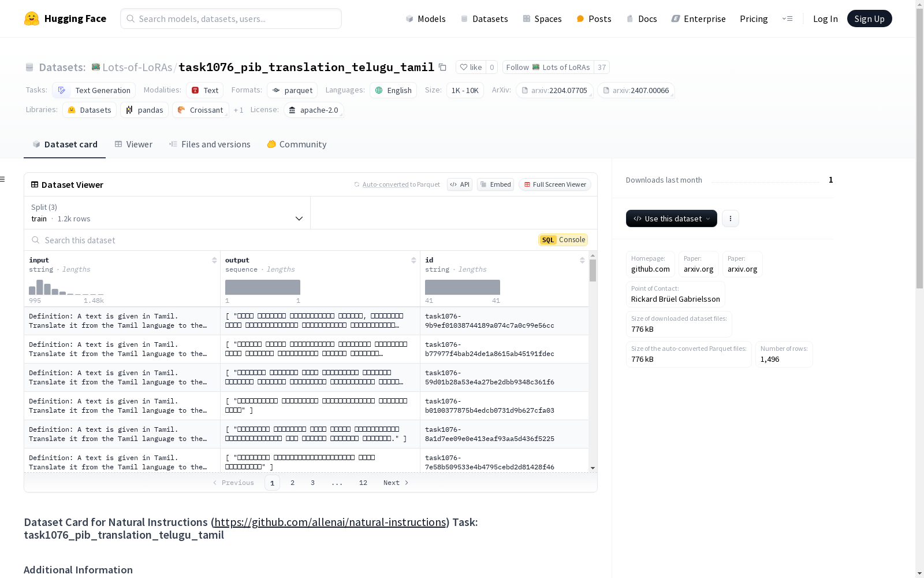924x578 pixels.
Task: Go to the Pricing page
Action: pyautogui.click(x=754, y=18)
